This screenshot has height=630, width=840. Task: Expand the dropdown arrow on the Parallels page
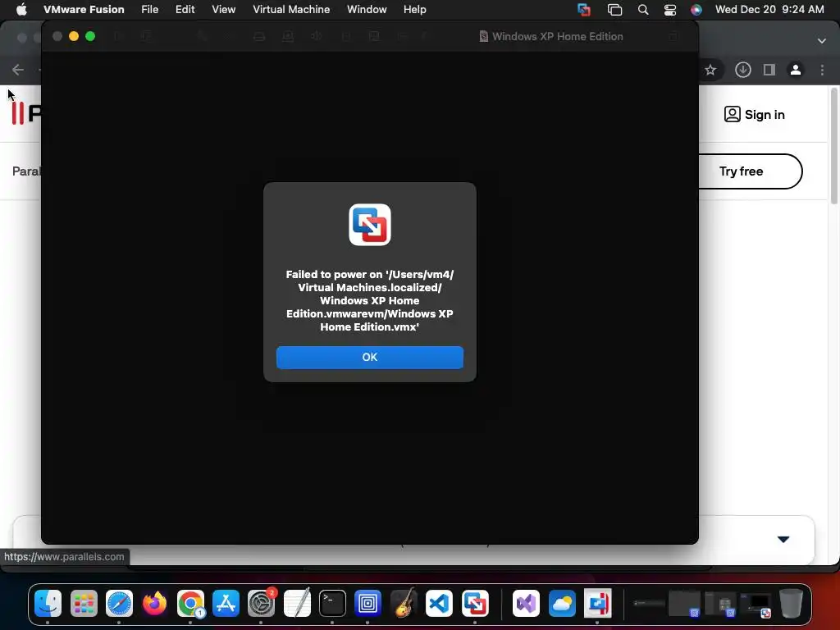click(x=783, y=540)
